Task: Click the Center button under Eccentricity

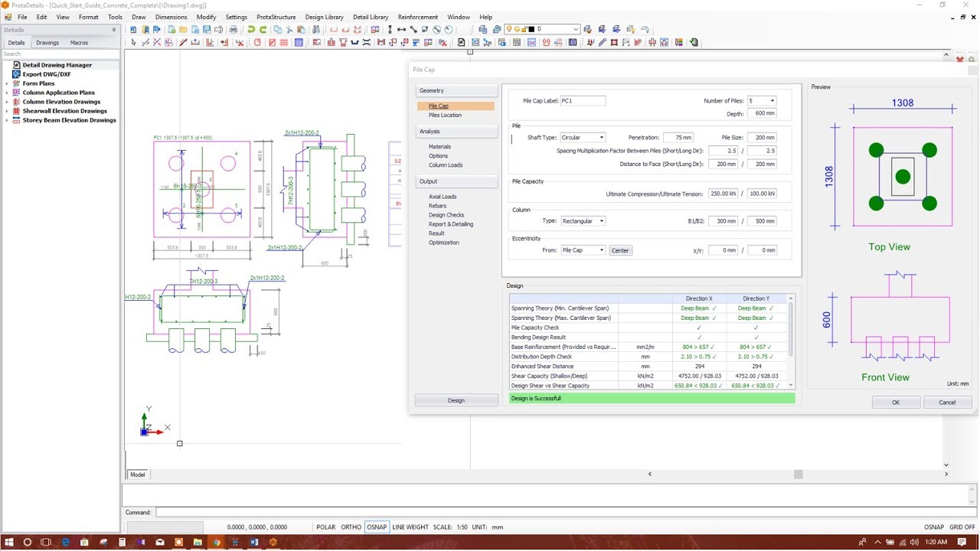Action: pyautogui.click(x=619, y=250)
